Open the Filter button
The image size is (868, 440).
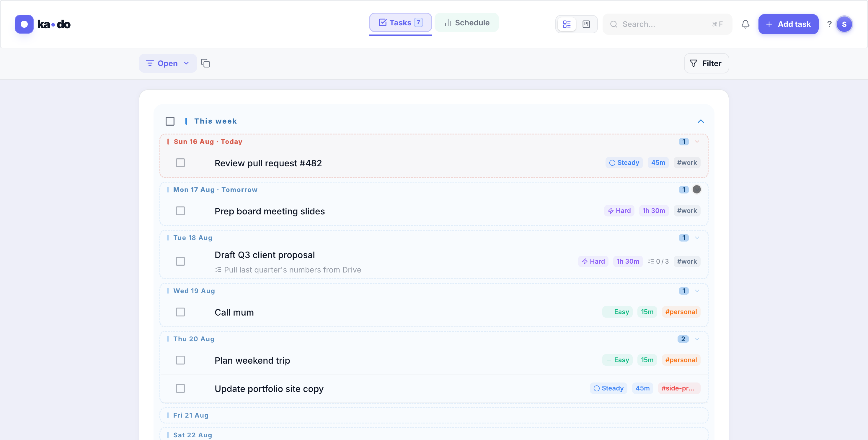tap(706, 63)
